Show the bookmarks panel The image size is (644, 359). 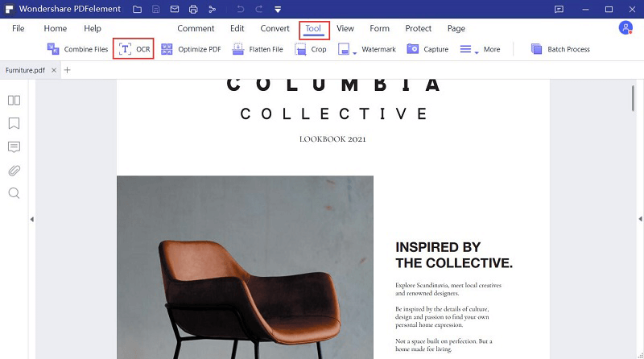point(14,123)
